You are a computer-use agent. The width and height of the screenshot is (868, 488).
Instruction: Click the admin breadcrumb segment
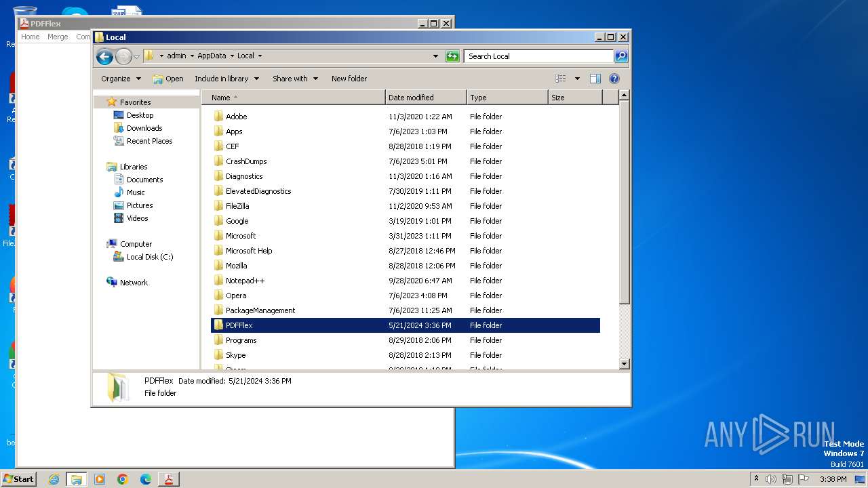pyautogui.click(x=176, y=56)
